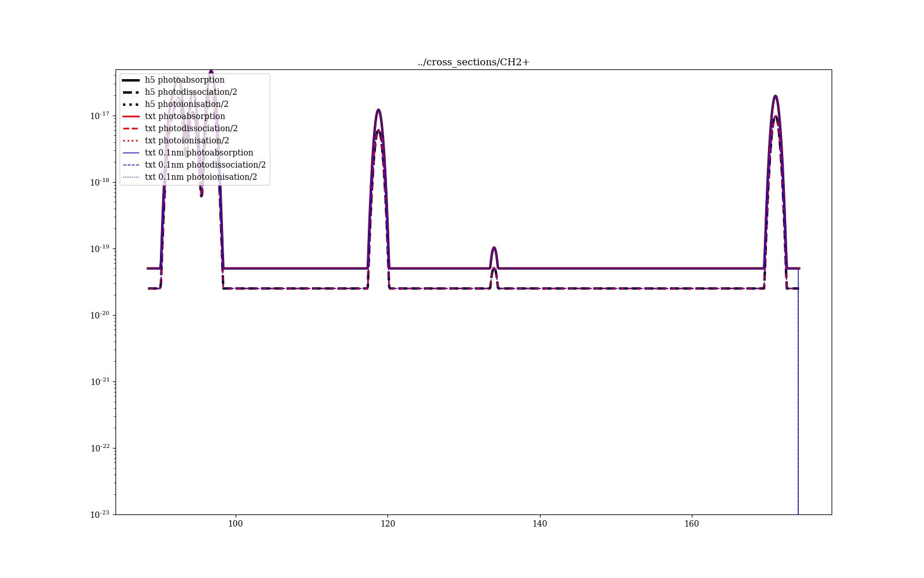Viewport: 924px width, 578px height.
Task: Click the top of the peak near 171
Action: point(776,97)
